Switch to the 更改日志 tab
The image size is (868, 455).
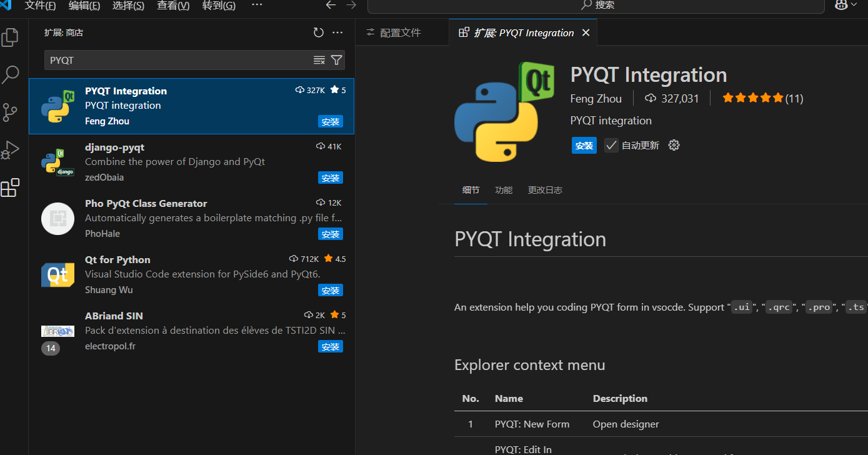click(x=544, y=189)
